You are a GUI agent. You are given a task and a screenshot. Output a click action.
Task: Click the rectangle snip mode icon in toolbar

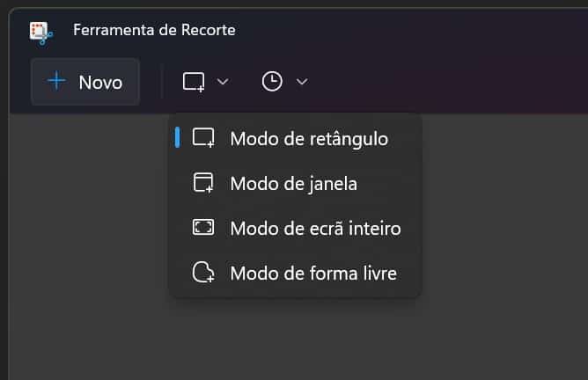[x=194, y=82]
